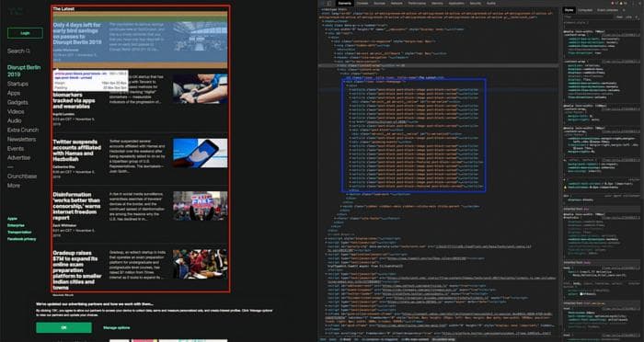644x342 pixels.
Task: Go to the Gadgets section
Action: point(17,102)
